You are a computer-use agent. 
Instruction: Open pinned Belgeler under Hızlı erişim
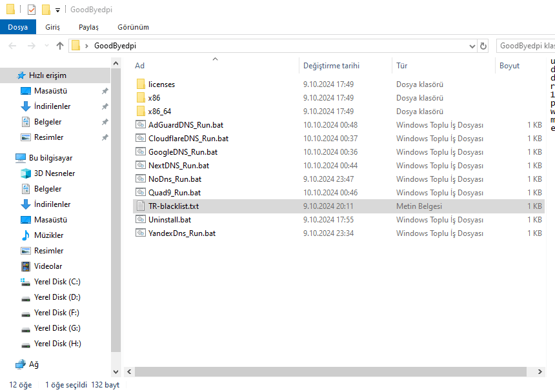[x=48, y=122]
